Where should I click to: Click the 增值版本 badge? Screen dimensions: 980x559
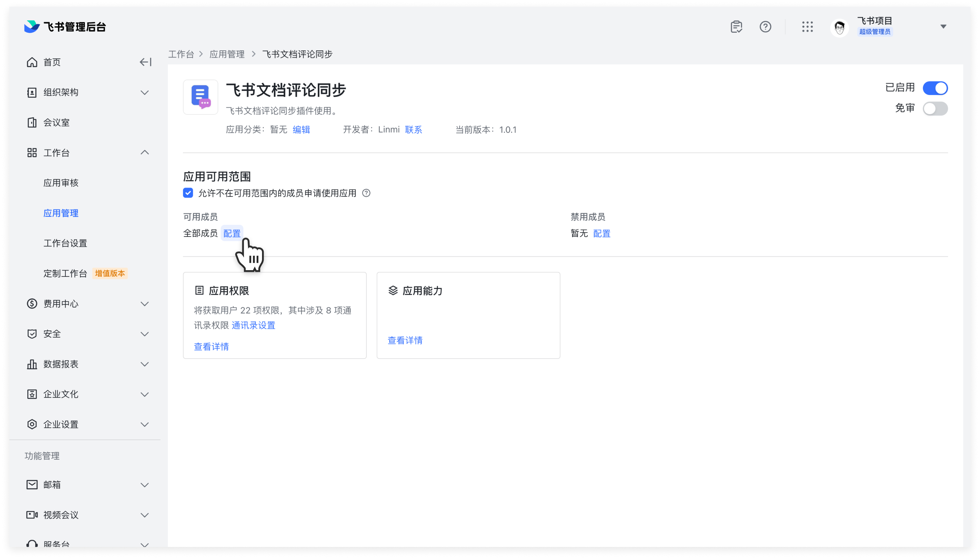coord(110,273)
